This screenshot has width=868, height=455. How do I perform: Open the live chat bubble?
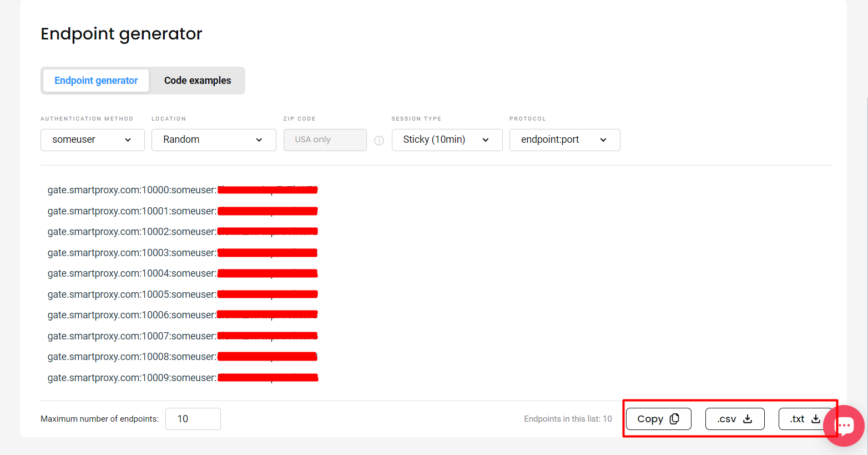844,426
